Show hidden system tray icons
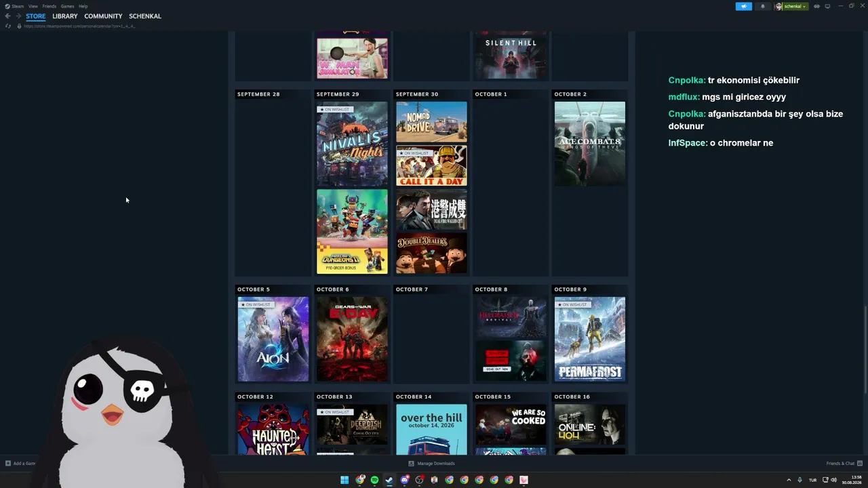Image resolution: width=868 pixels, height=488 pixels. click(x=789, y=480)
